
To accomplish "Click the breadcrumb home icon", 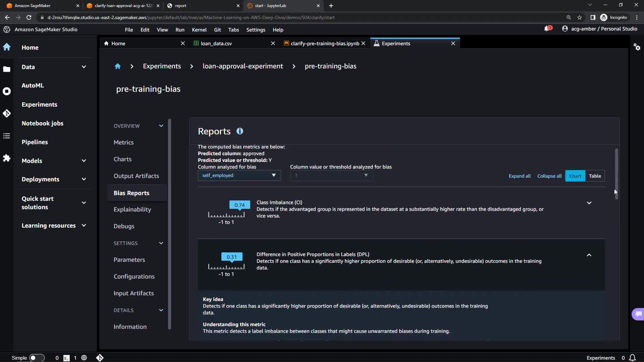I will point(117,66).
